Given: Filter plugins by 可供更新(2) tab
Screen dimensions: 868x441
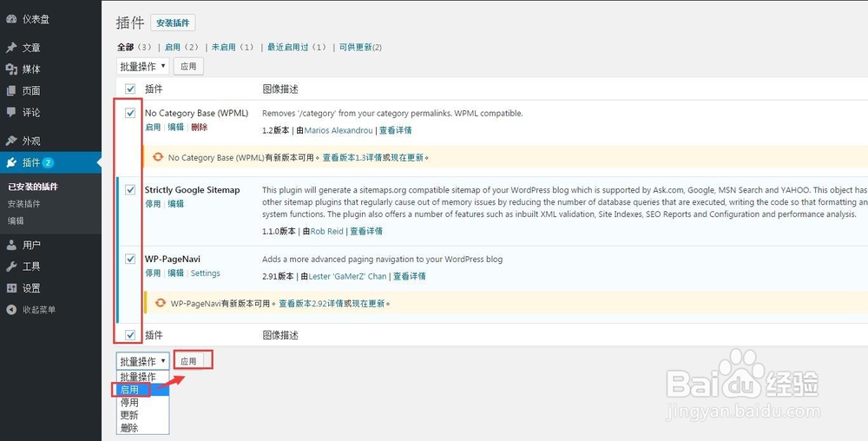Looking at the screenshot, I should (360, 48).
